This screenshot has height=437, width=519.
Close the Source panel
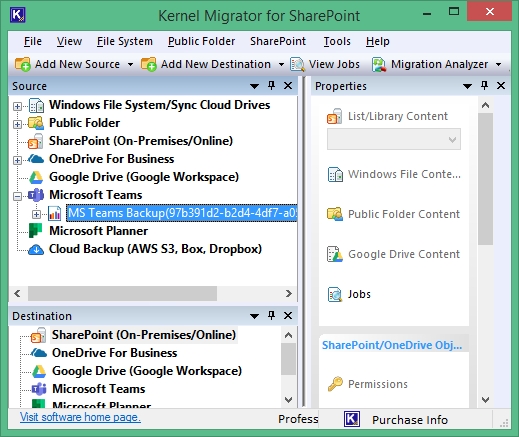click(x=288, y=86)
